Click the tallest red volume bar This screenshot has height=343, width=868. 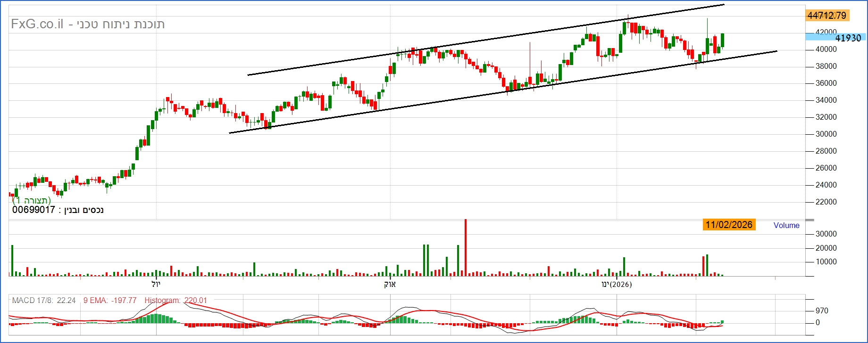(x=466, y=247)
